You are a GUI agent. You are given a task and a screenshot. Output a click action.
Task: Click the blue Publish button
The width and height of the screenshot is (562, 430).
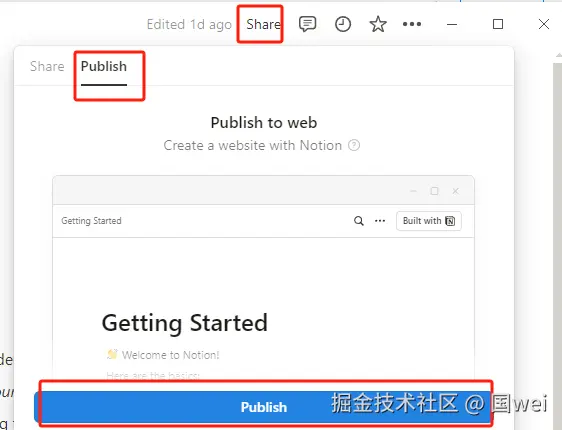click(x=263, y=407)
